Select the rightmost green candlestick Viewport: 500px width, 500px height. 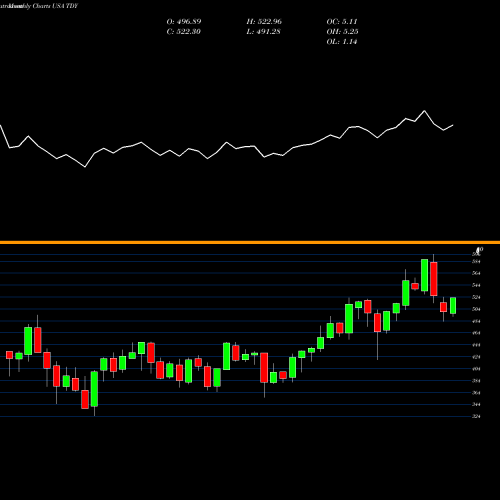pyautogui.click(x=453, y=306)
